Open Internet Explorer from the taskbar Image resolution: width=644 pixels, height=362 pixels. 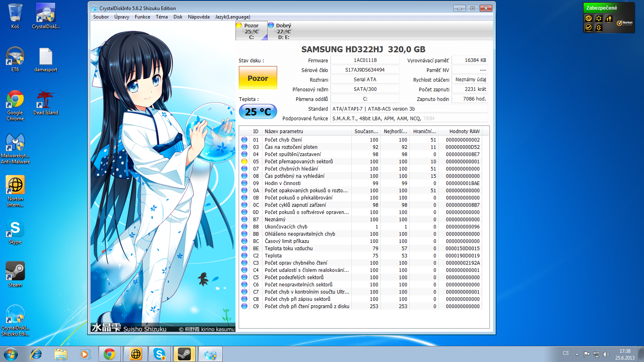36,354
